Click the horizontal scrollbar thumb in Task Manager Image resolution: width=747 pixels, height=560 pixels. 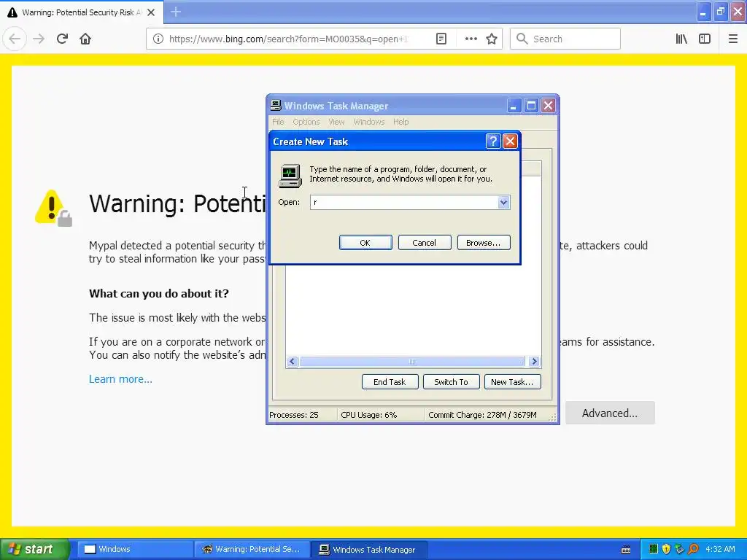click(412, 362)
